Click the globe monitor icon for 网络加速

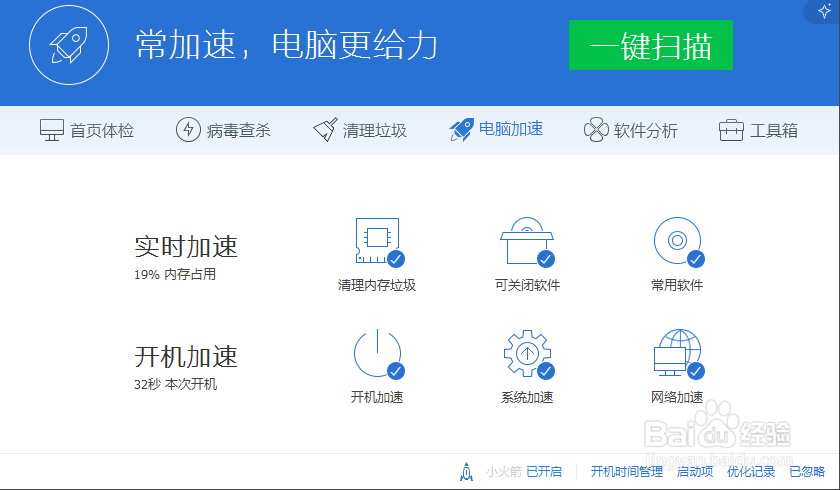click(678, 353)
